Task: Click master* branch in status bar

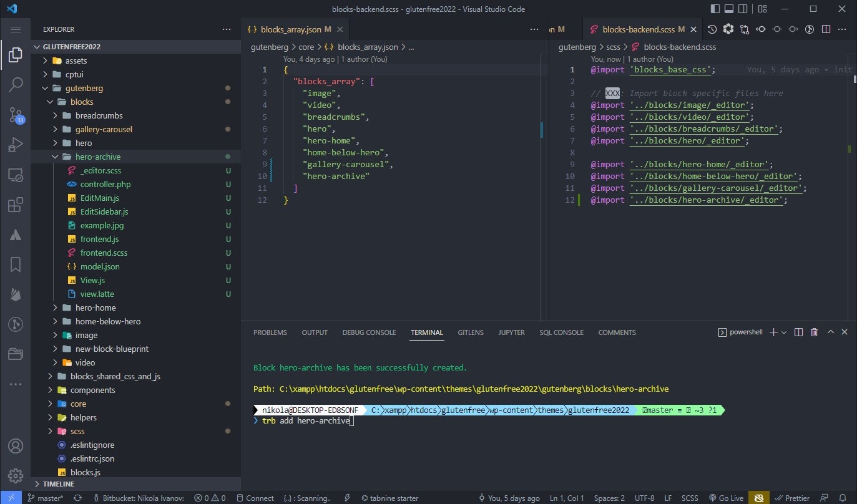Action: [45, 498]
